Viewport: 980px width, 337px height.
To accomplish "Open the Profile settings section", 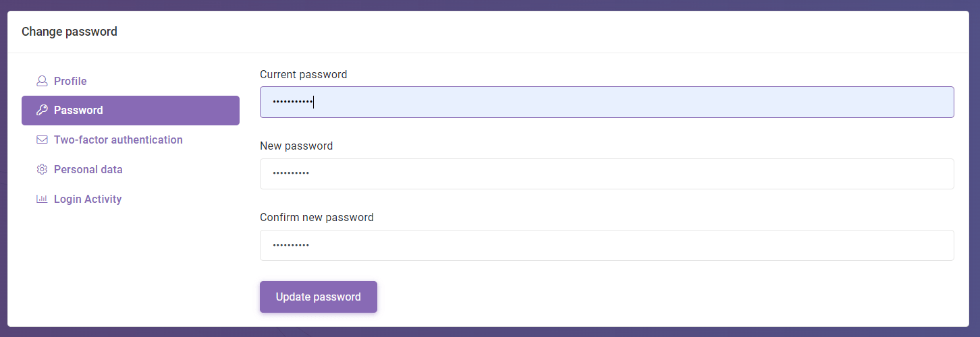I will point(70,81).
